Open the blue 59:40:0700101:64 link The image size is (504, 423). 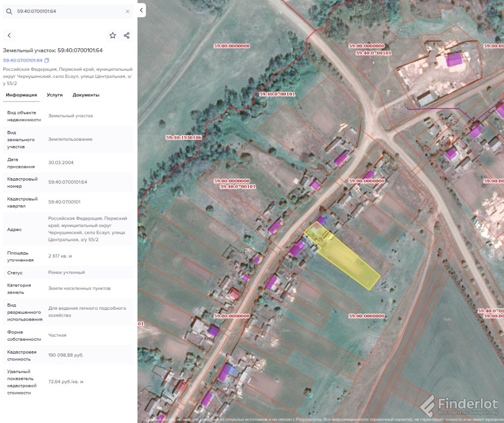23,61
